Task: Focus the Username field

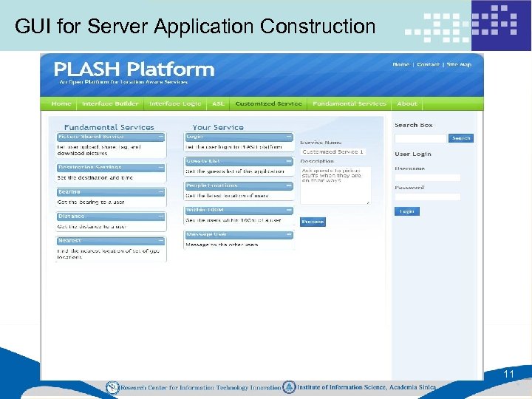Action: click(x=428, y=178)
